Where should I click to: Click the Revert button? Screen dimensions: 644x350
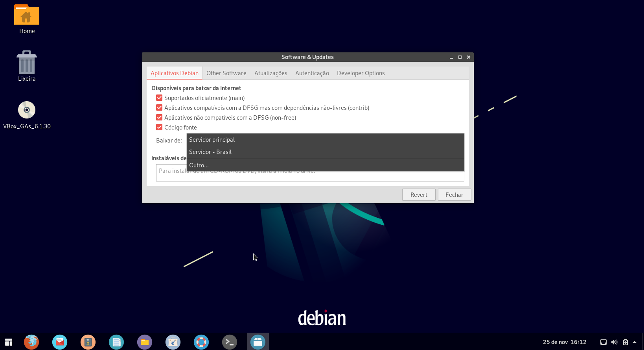(419, 195)
